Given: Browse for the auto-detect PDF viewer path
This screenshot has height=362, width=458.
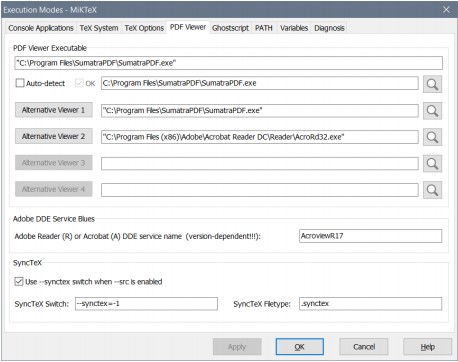Looking at the screenshot, I should click(432, 84).
